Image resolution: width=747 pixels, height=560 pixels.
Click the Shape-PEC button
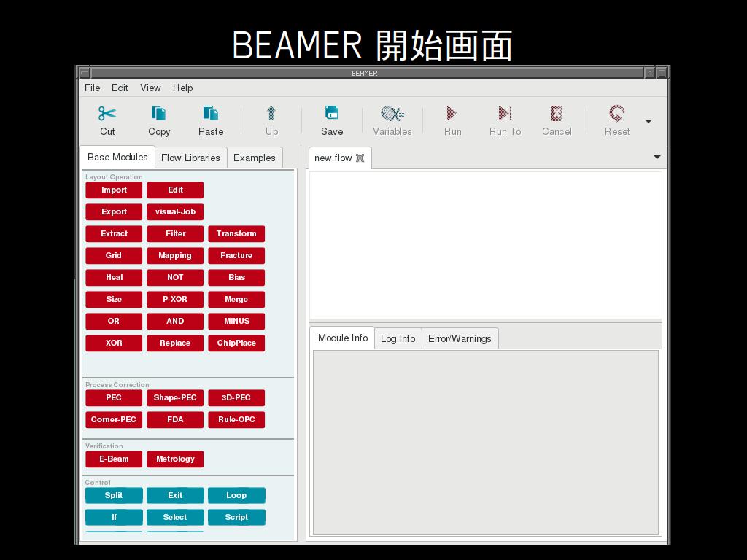175,398
